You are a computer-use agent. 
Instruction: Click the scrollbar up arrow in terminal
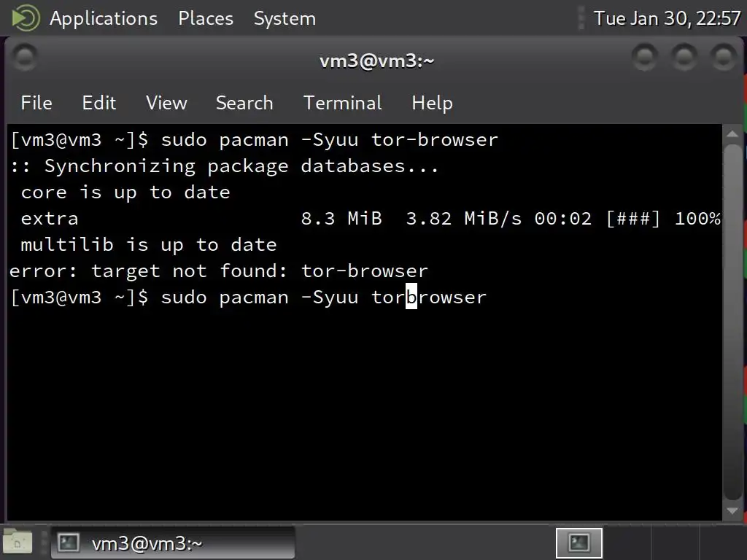pyautogui.click(x=732, y=134)
